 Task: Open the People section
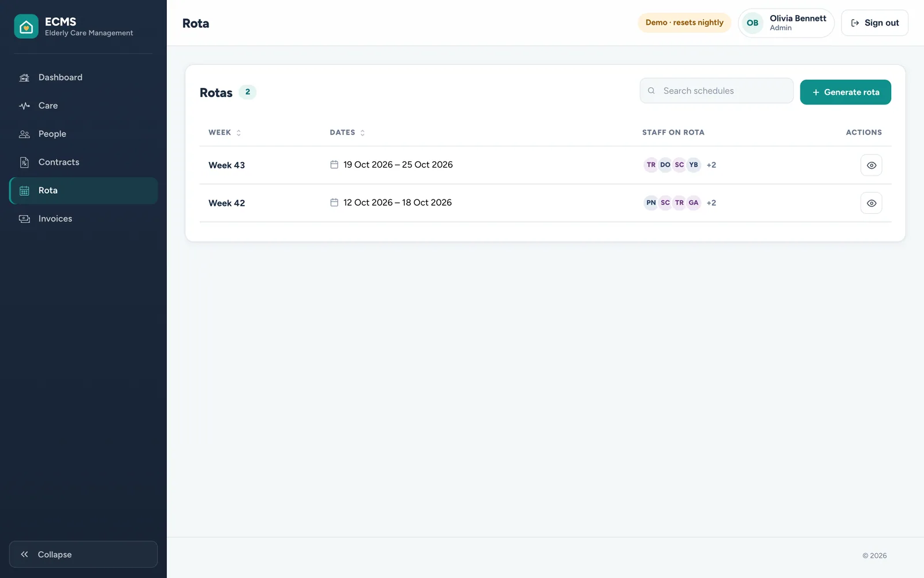83,134
